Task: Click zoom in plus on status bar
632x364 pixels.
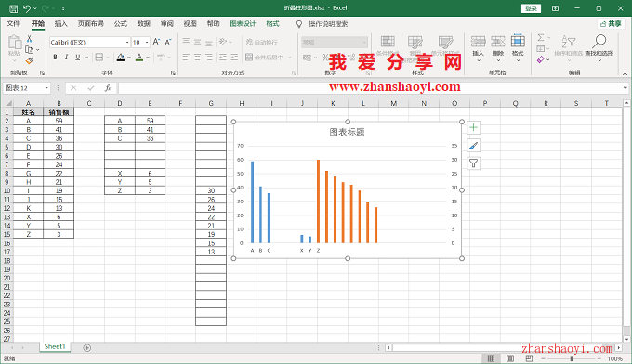Action: coord(599,358)
